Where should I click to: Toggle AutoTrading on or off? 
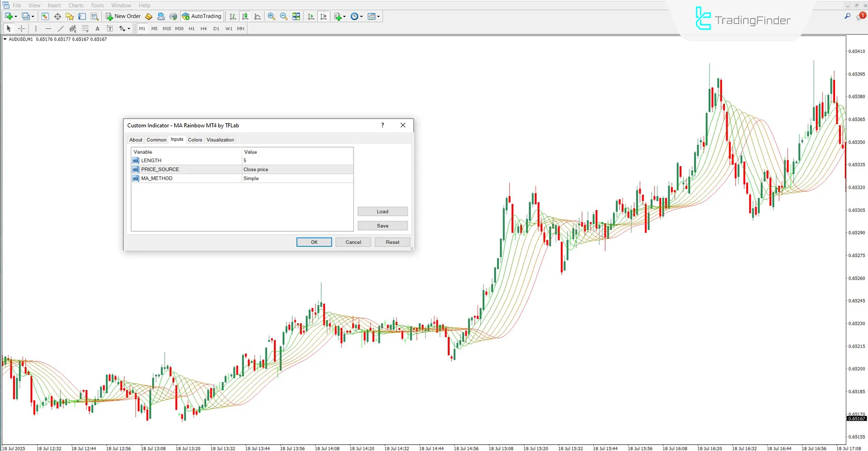(202, 16)
